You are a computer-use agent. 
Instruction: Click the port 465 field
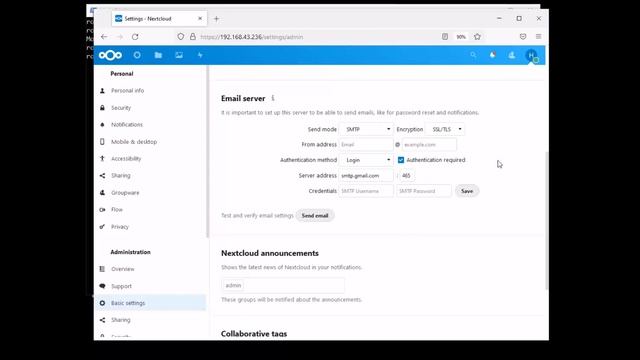[407, 176]
